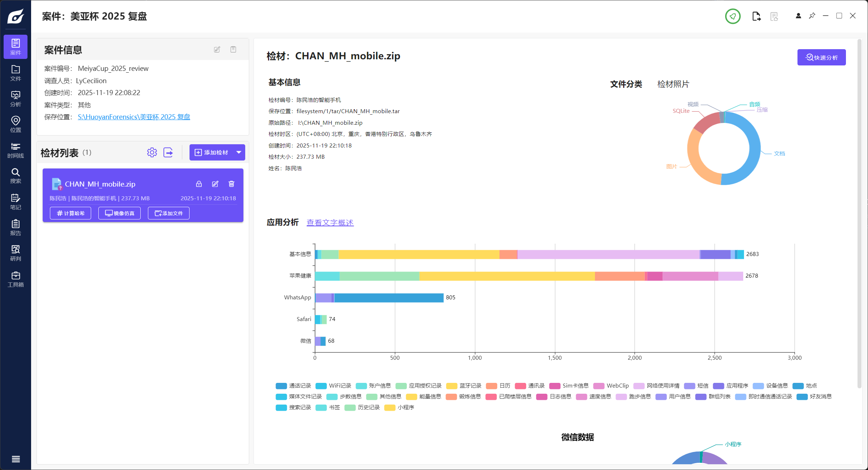The height and width of the screenshot is (470, 868).
Task: Delete evidence via trash icon on card
Action: 231,184
